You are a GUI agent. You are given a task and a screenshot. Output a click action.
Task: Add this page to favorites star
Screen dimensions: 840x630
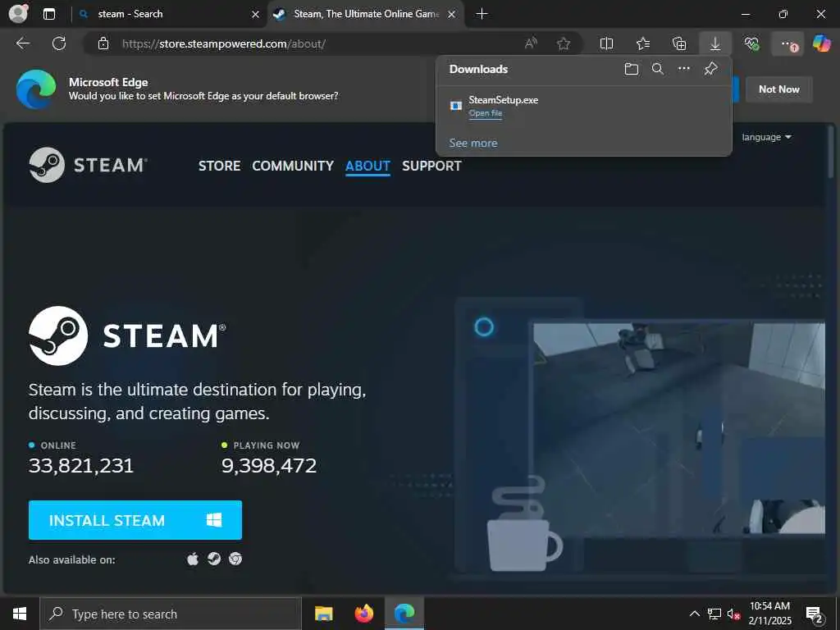563,43
